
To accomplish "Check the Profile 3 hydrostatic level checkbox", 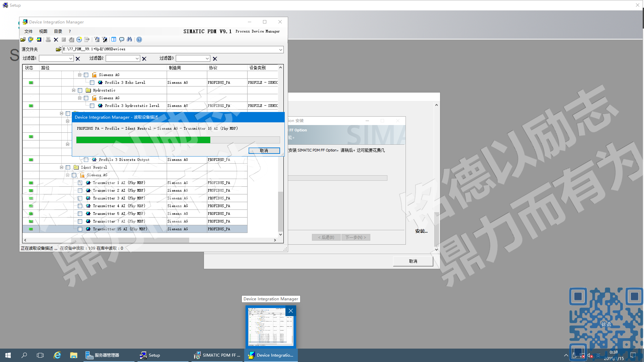I will pyautogui.click(x=92, y=106).
